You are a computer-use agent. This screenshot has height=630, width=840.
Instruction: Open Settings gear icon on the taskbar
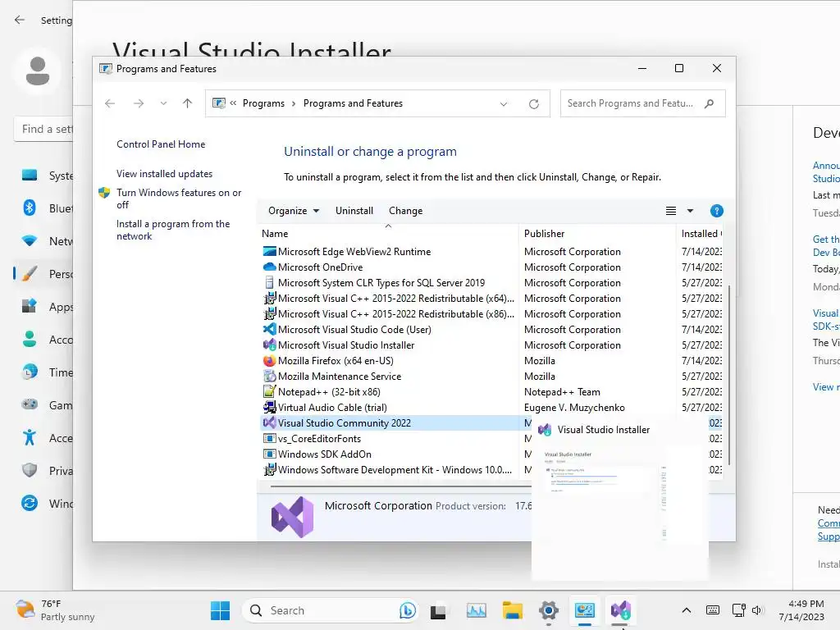coord(549,610)
